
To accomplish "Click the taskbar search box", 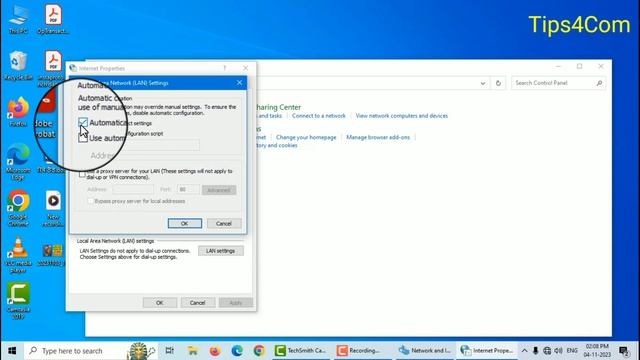I will pyautogui.click(x=91, y=351).
